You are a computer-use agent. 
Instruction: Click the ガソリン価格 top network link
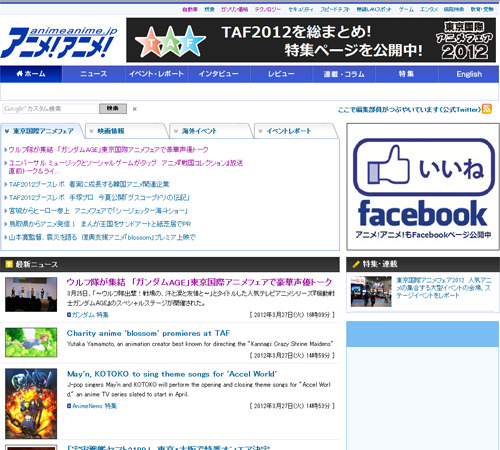[x=235, y=9]
